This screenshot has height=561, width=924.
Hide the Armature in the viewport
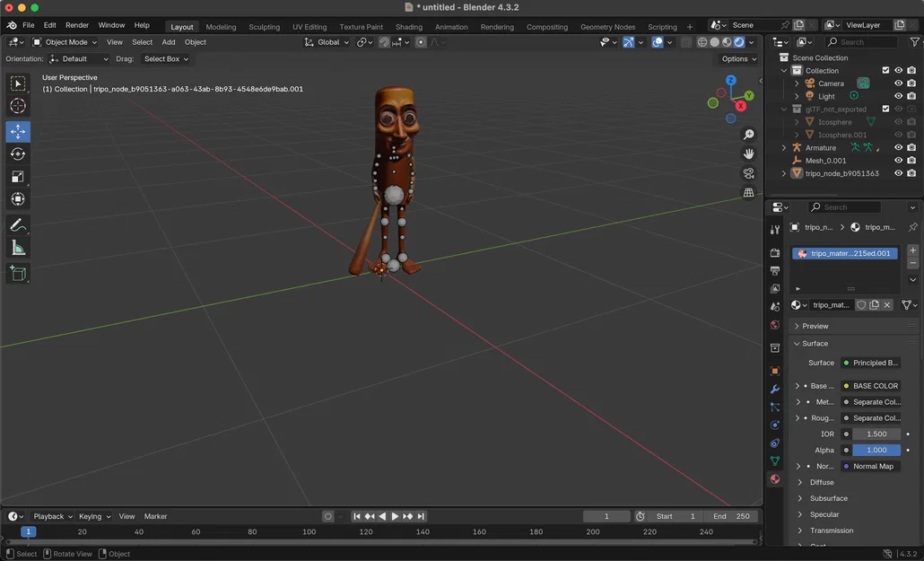click(898, 147)
